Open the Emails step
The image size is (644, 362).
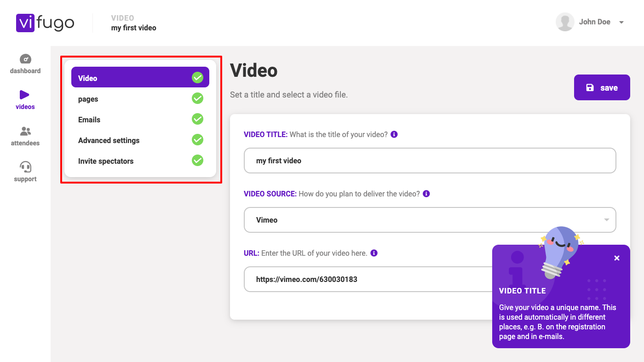tap(140, 120)
